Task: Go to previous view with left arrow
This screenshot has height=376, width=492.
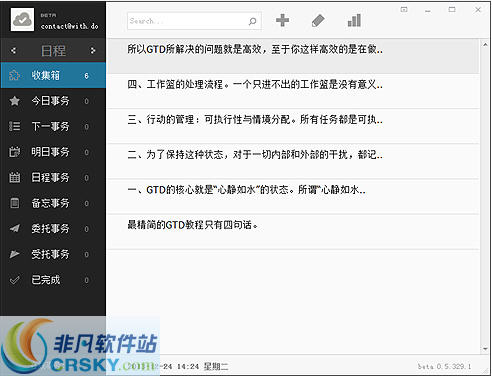Action: point(13,51)
